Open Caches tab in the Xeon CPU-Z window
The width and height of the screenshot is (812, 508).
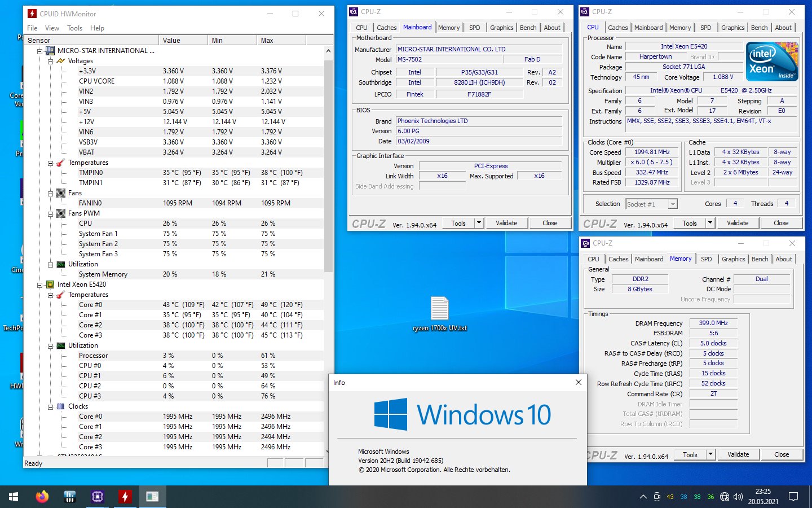tap(618, 28)
